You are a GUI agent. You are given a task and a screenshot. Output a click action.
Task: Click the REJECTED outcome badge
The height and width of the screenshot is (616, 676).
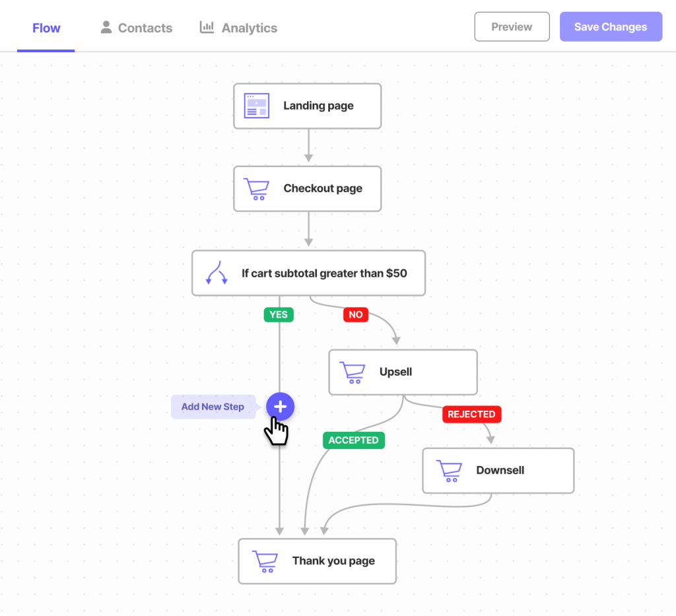(471, 414)
